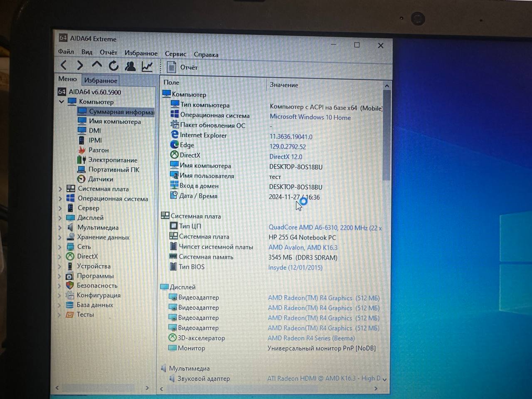Click the Пакет обновления ОС row icon
Image resolution: width=532 pixels, height=399 pixels.
click(x=175, y=125)
